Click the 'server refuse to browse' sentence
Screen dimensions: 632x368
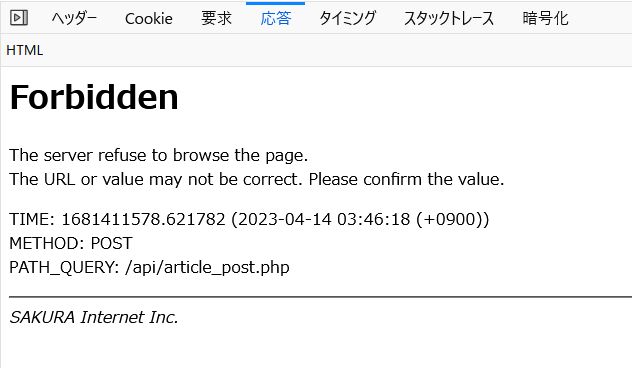tap(159, 155)
